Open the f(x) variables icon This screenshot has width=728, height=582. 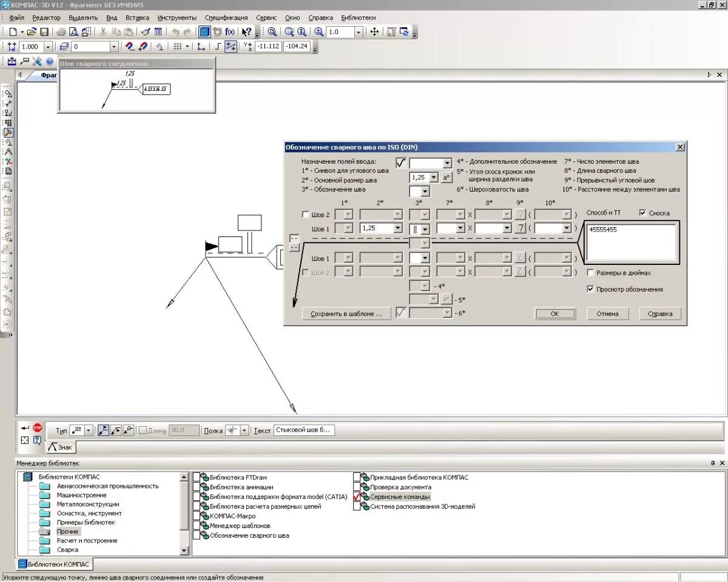point(230,32)
